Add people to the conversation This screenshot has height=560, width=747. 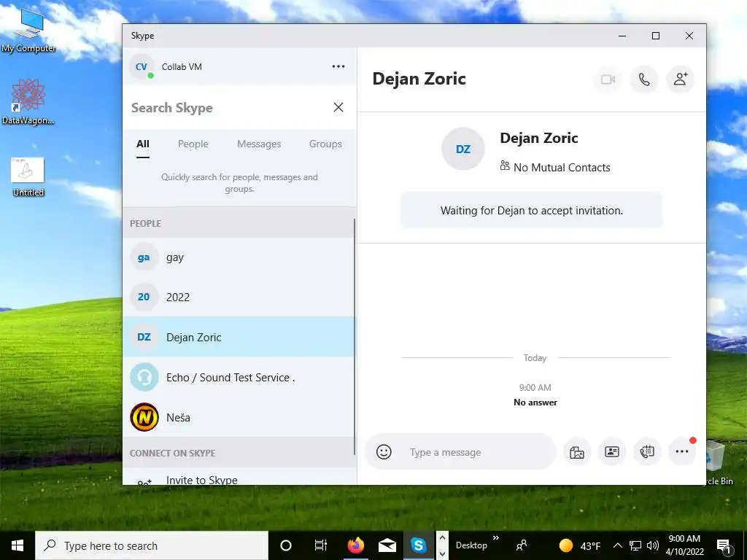click(x=681, y=79)
